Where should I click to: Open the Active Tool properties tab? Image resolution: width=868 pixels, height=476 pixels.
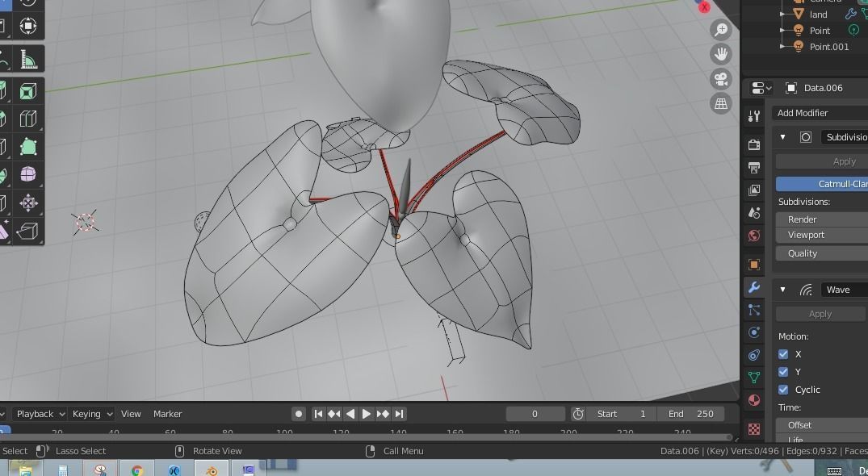[754, 115]
